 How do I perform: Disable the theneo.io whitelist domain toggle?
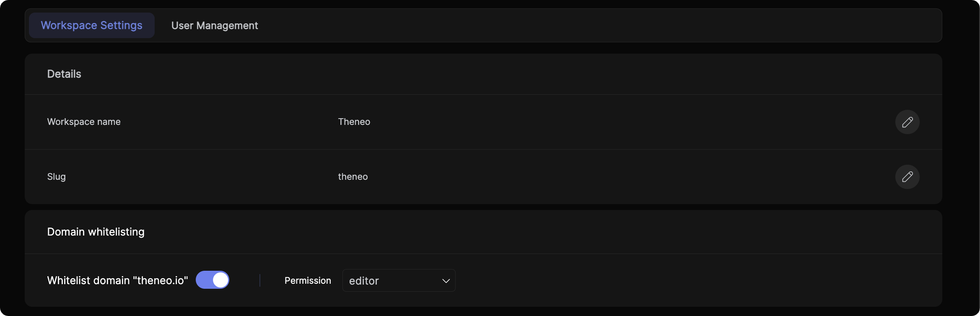(213, 280)
